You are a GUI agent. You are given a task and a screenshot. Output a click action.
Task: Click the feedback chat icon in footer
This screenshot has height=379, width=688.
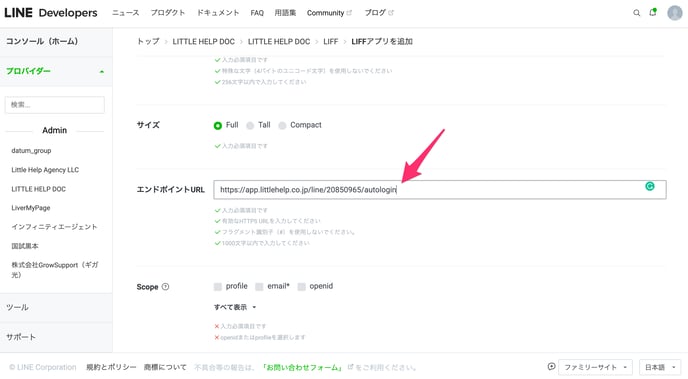(552, 366)
